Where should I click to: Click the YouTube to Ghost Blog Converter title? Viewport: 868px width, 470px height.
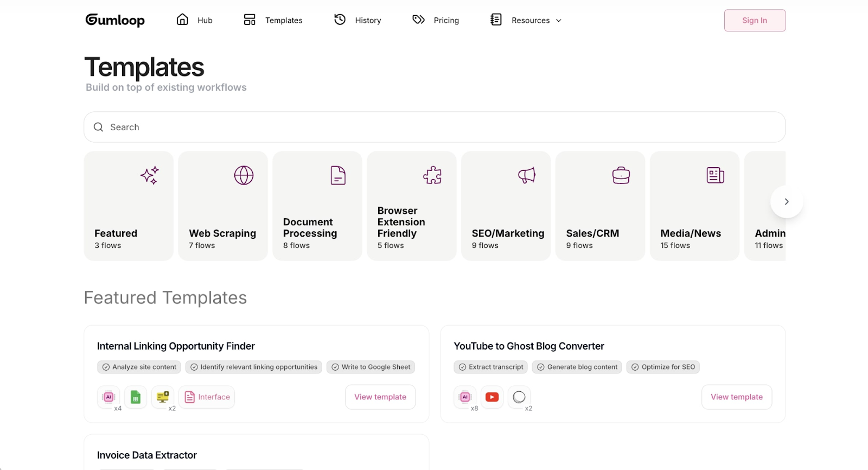coord(529,346)
